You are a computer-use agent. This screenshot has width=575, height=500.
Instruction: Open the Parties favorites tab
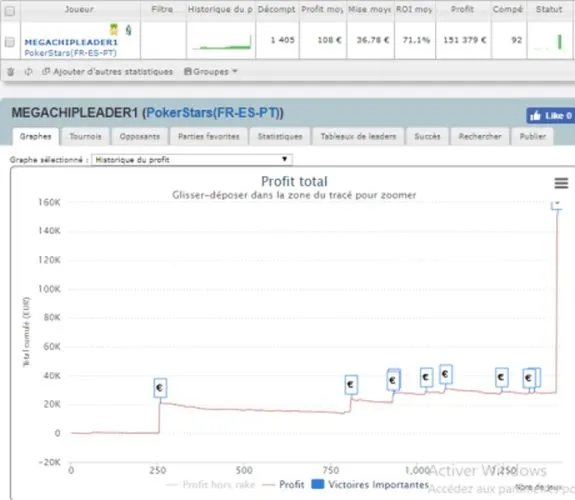pos(209,136)
